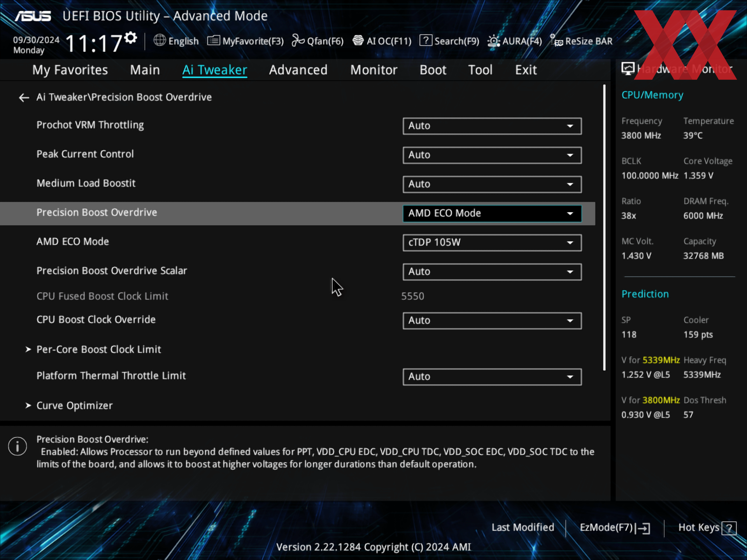Image resolution: width=747 pixels, height=560 pixels.
Task: Click the MyFavorite(F3) label
Action: point(253,41)
